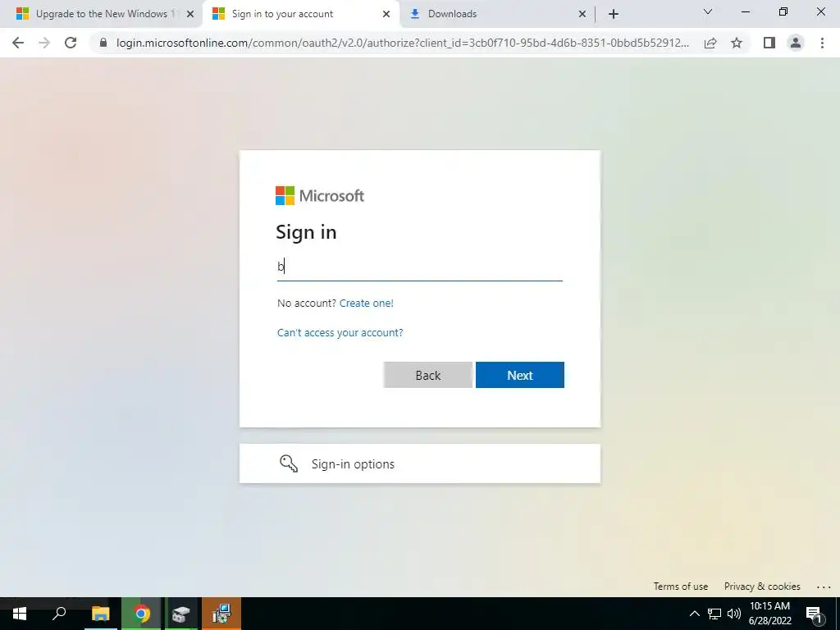
Task: Open the notification center icon
Action: click(814, 614)
